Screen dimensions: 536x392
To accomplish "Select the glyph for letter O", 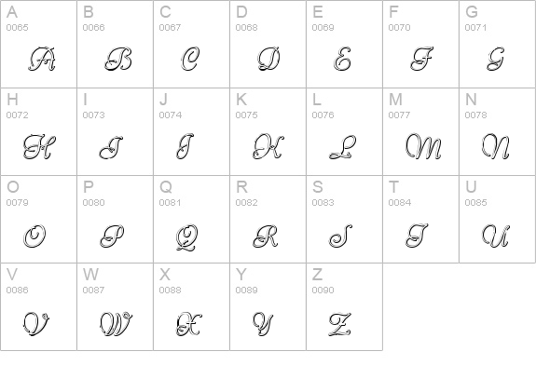I will click(x=34, y=236).
